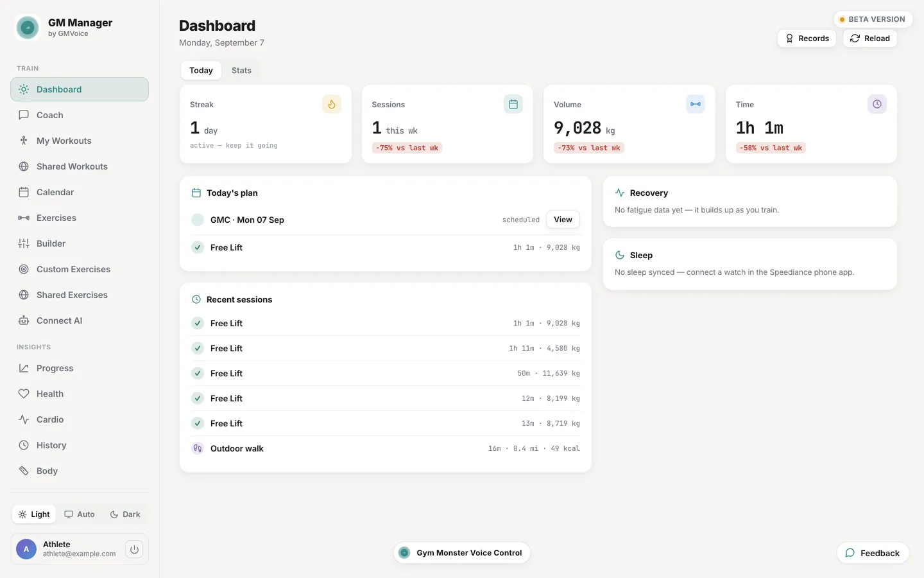Select the Stats tab
This screenshot has width=924, height=578.
(241, 71)
